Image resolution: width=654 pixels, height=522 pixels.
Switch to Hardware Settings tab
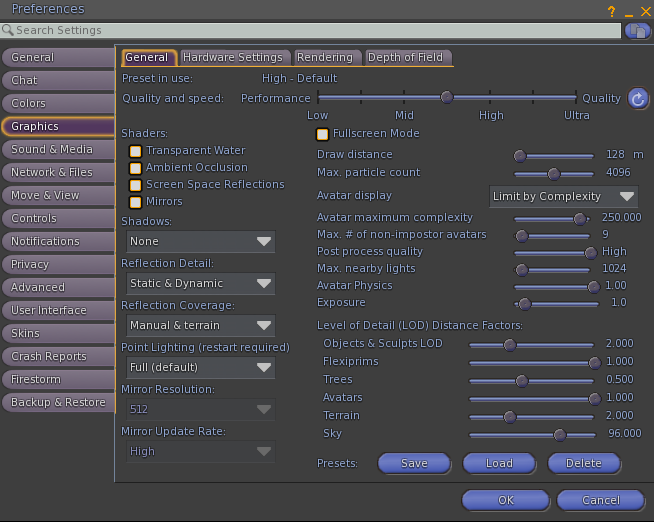point(233,58)
